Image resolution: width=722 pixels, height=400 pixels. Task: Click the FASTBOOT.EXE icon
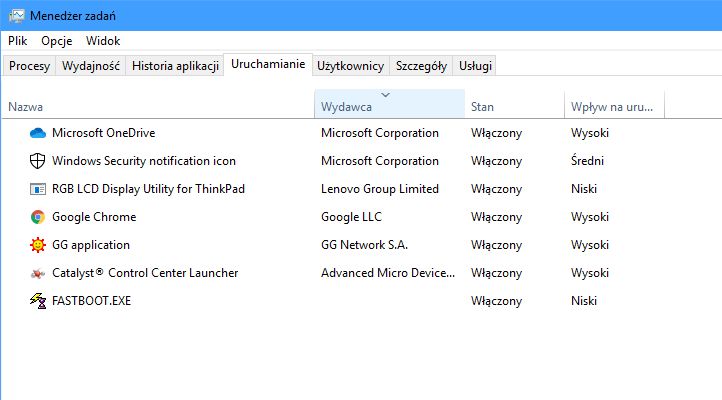38,301
